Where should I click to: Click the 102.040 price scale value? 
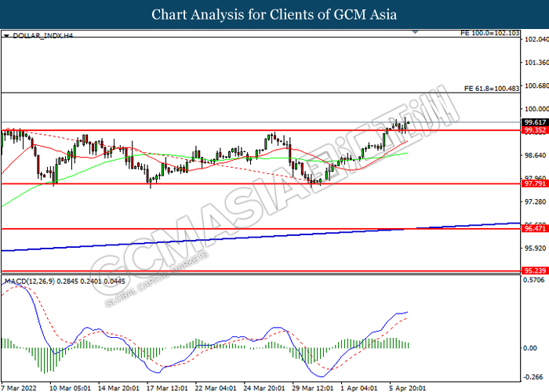[536, 39]
